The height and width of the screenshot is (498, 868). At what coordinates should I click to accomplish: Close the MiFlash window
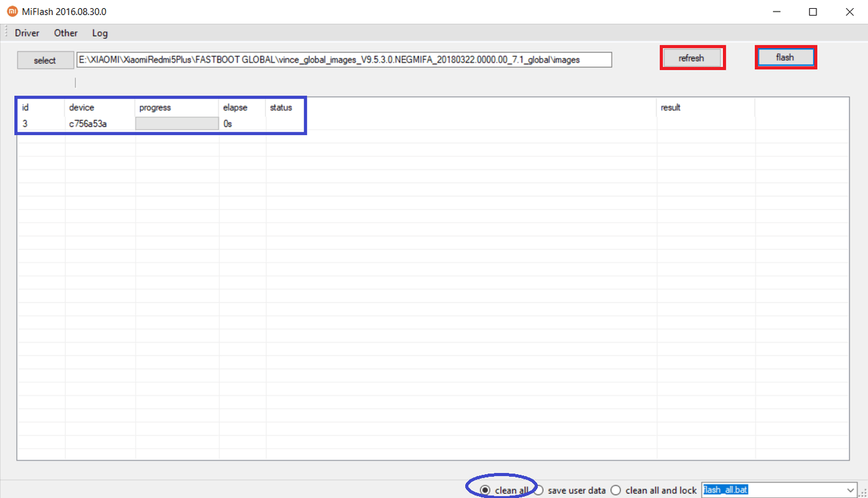click(850, 12)
